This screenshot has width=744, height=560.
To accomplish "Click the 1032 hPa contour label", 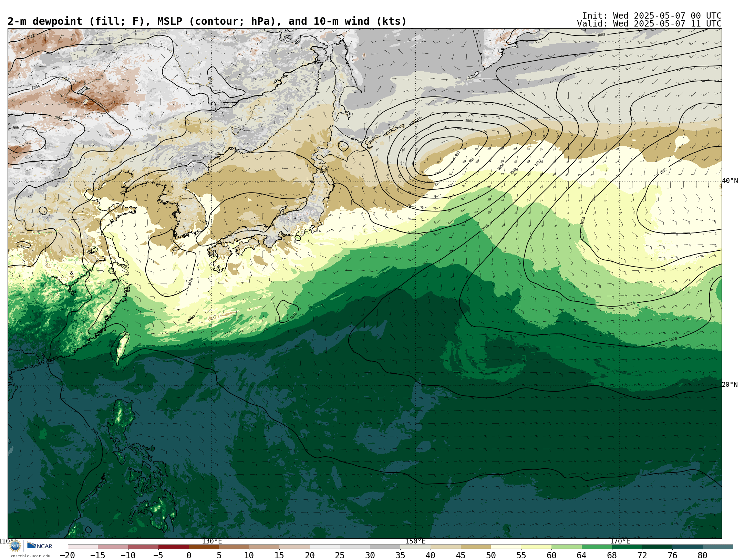I will [x=663, y=171].
